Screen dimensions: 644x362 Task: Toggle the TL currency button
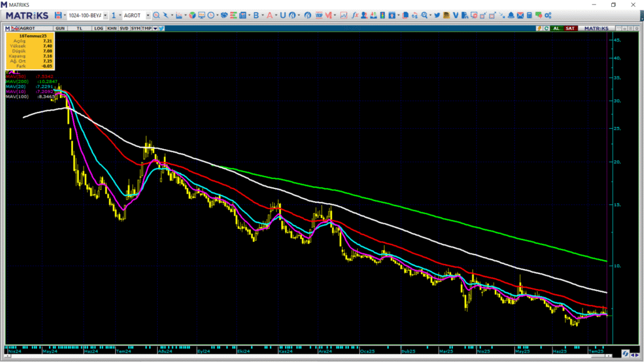(x=79, y=28)
